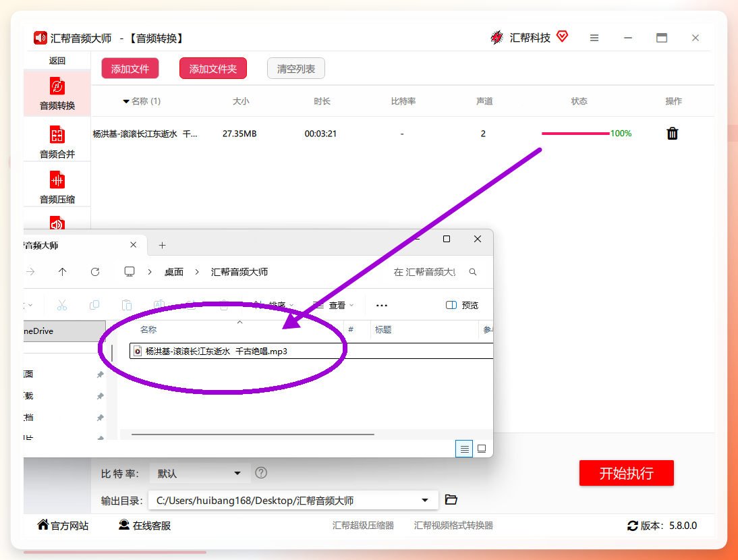The image size is (738, 560).
Task: Toggle the Explorer 预览 preview pane
Action: 461,305
